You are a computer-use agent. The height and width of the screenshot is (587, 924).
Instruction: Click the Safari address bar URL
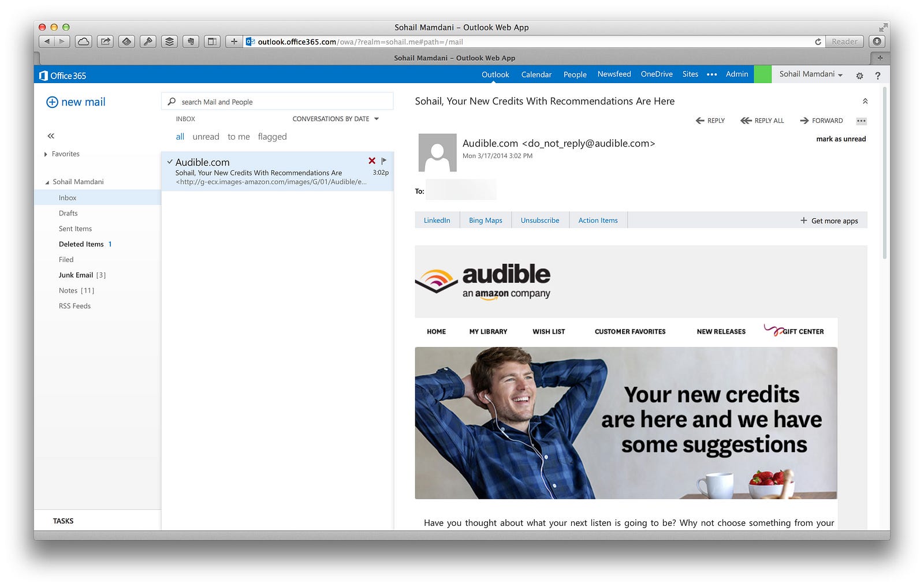click(x=360, y=42)
